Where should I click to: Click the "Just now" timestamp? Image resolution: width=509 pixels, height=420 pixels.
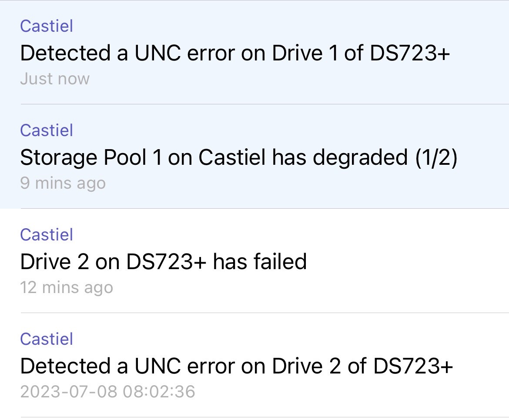point(55,79)
